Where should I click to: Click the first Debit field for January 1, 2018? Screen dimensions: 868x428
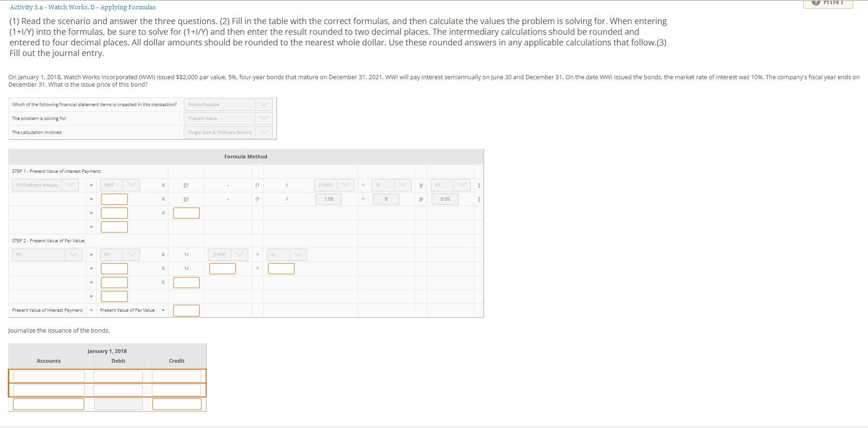point(118,376)
